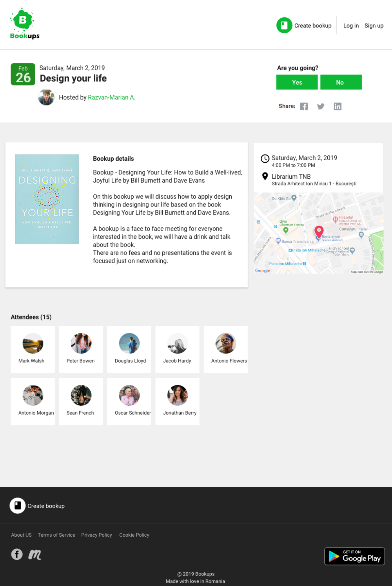Open the footer Meetup icon
The height and width of the screenshot is (586, 392).
coord(35,554)
